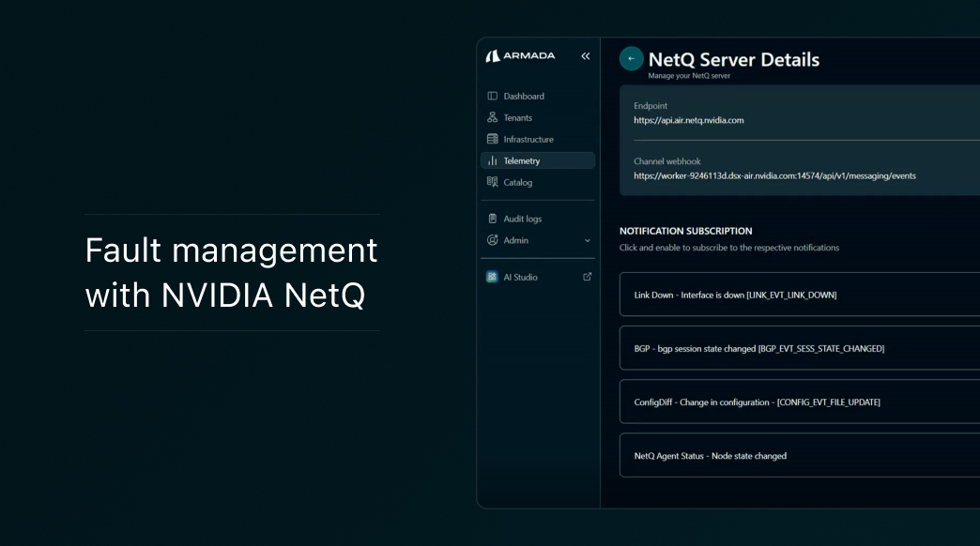Click 'Fault management with NVIDIA NetQ' title

click(231, 272)
